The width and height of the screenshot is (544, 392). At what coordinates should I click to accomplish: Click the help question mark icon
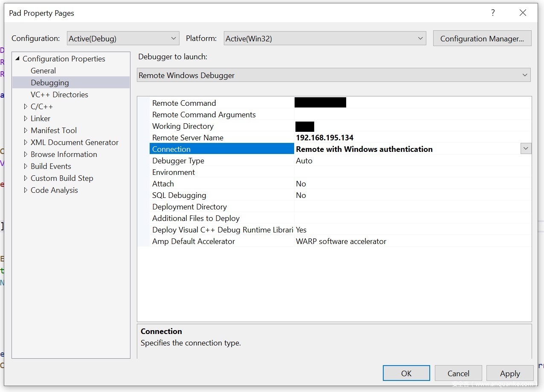coord(493,13)
